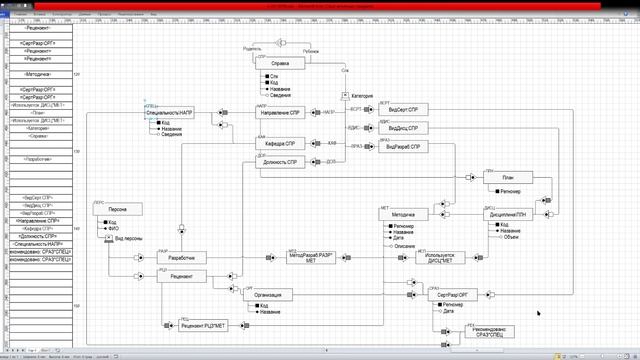Viewport: 640px width, 360px height.
Task: Select the vertical connector symbol above Разработчик
Action: pos(182,229)
